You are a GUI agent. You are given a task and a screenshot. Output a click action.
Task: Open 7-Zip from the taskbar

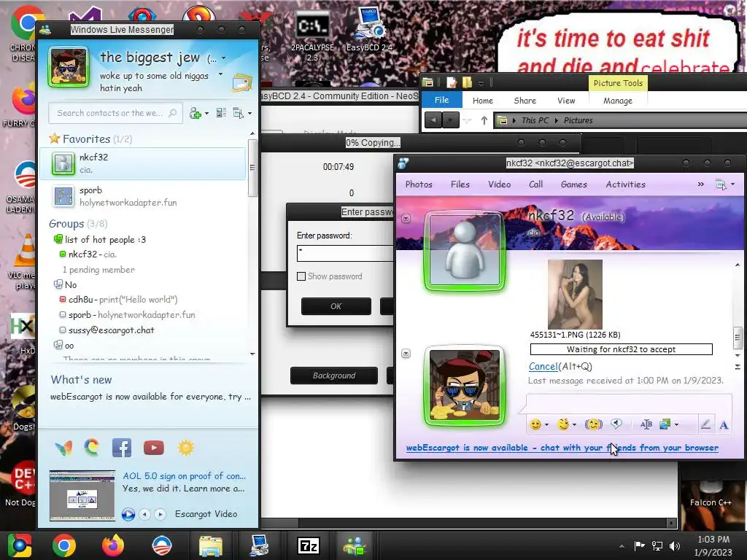[x=309, y=545]
